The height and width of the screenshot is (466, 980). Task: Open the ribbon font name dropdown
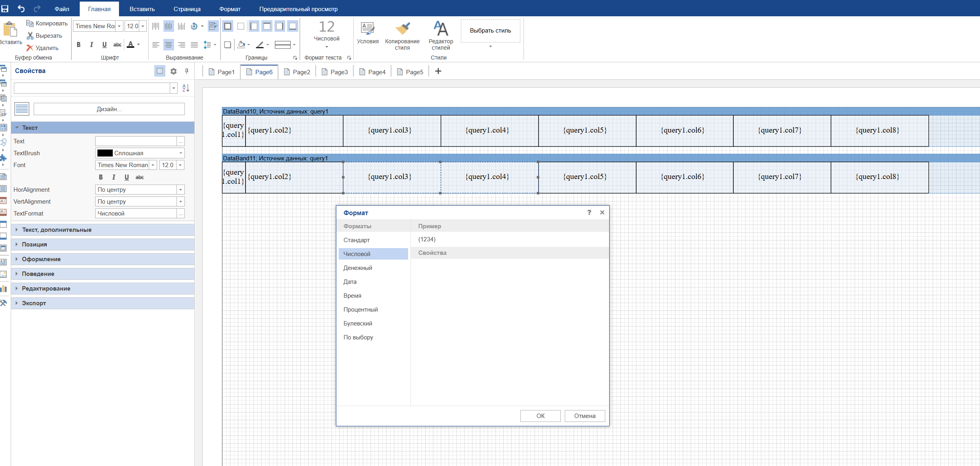coord(119,26)
